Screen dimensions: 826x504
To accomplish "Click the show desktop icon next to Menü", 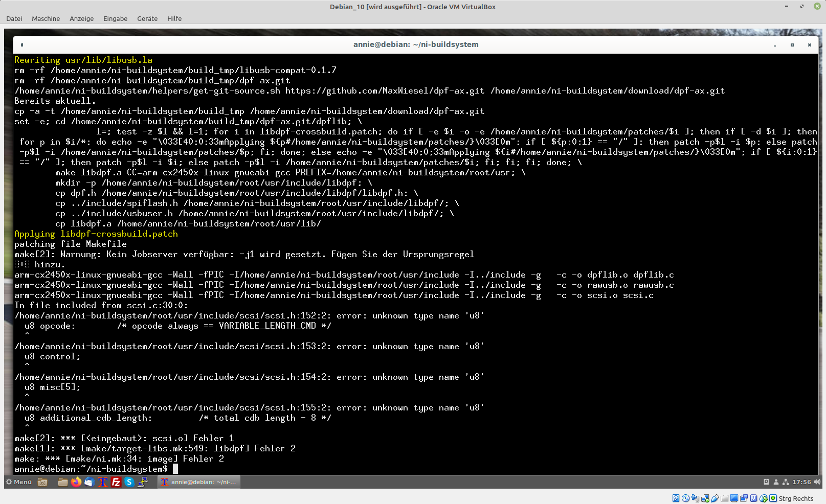I will (x=42, y=482).
